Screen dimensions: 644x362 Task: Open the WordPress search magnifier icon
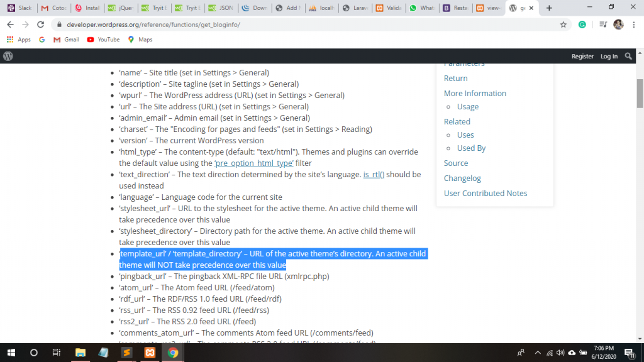point(628,56)
